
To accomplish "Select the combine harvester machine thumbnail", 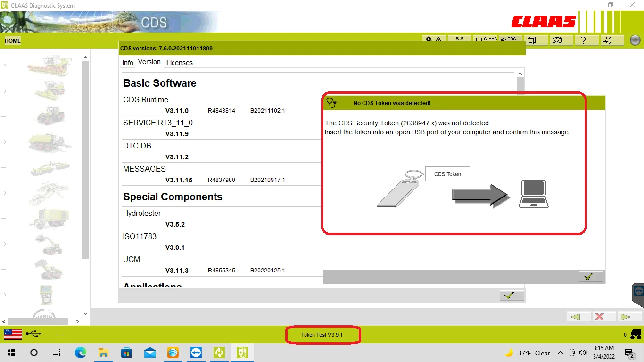I will click(x=50, y=66).
